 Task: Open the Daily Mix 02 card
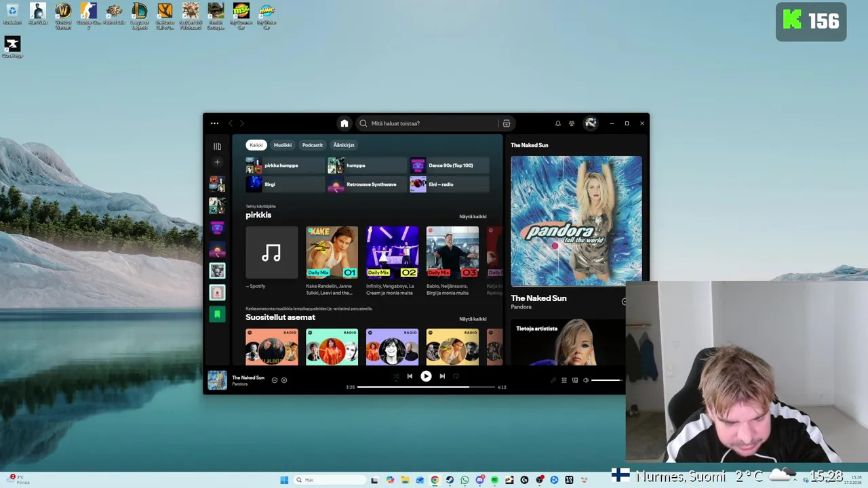(x=392, y=261)
